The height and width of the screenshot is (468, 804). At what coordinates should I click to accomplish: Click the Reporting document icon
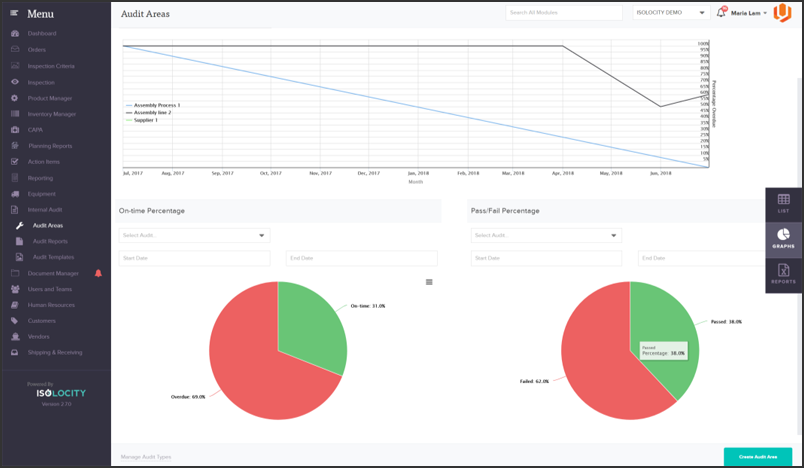(15, 178)
